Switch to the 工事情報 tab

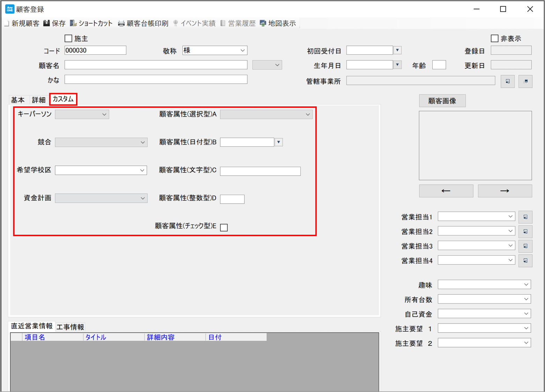[70, 327]
